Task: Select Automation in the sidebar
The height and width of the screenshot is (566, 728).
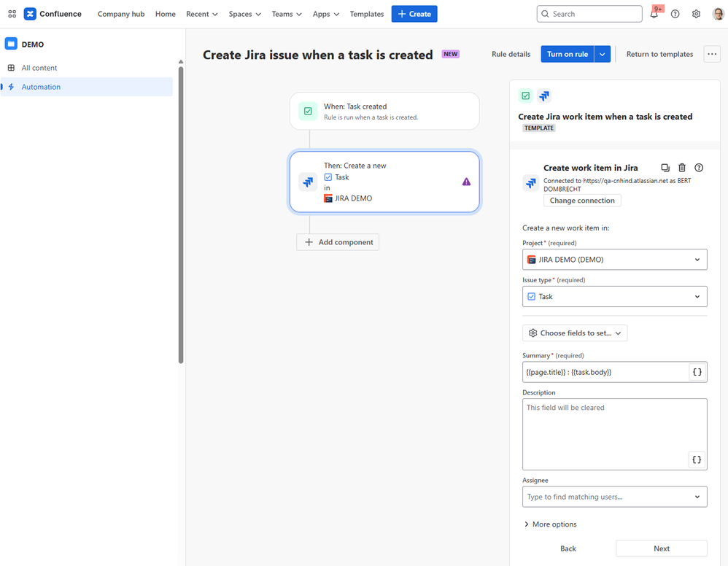Action: click(x=86, y=87)
